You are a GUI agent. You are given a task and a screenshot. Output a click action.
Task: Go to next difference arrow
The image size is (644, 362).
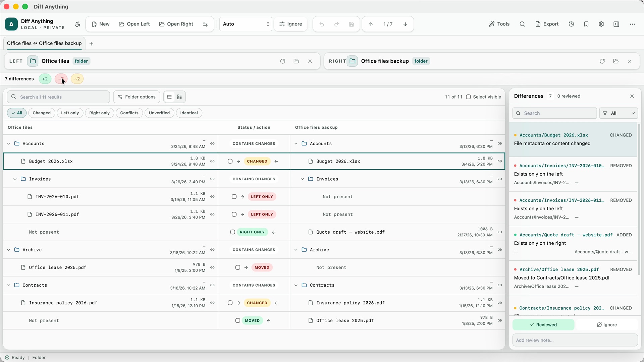[405, 24]
